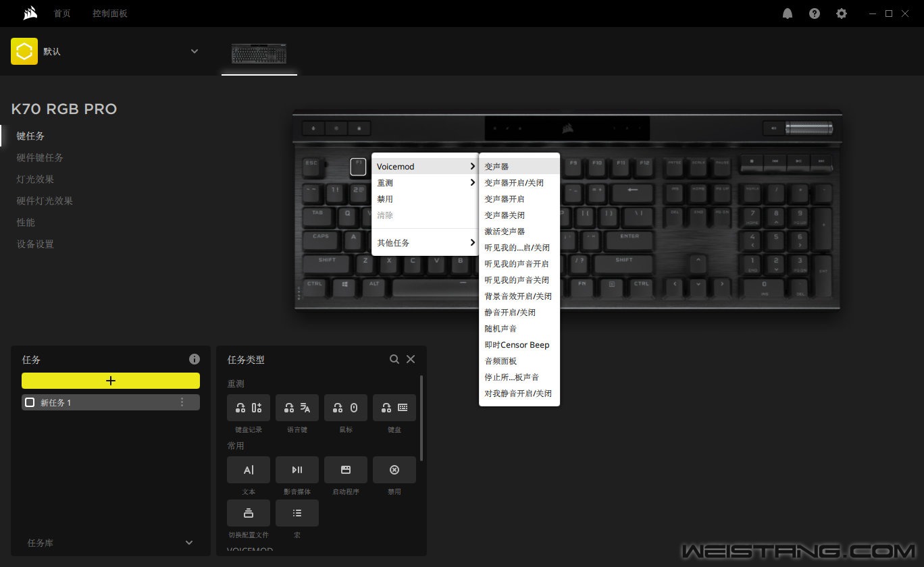The height and width of the screenshot is (567, 924).
Task: Click the volume roller on keyboard image
Action: pyautogui.click(x=809, y=128)
